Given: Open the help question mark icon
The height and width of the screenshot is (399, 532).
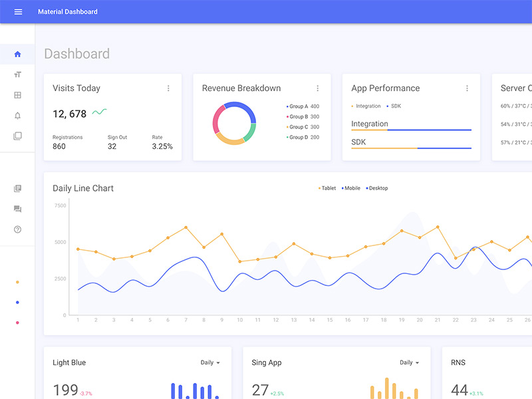Looking at the screenshot, I should pyautogui.click(x=17, y=229).
